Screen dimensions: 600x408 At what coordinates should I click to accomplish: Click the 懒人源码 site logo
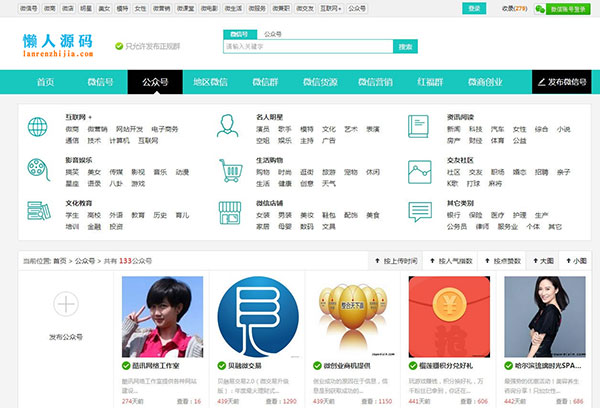pos(58,45)
